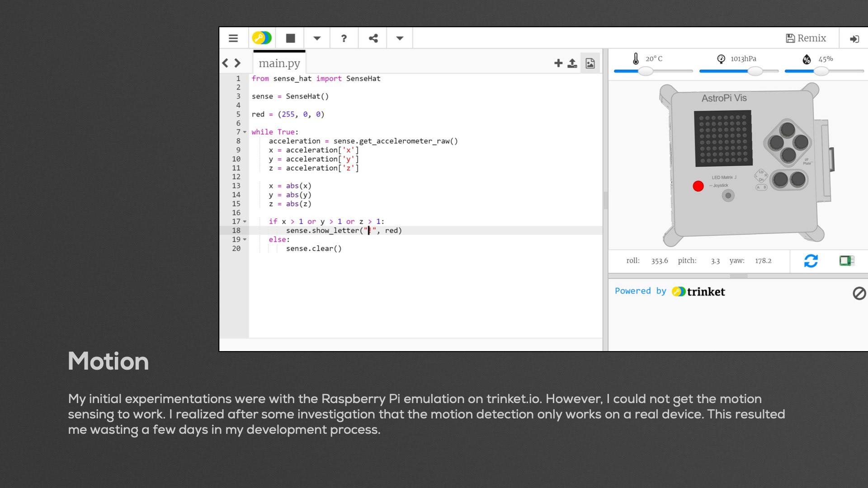Select the main.py tab
This screenshot has width=868, height=488.
tap(279, 63)
